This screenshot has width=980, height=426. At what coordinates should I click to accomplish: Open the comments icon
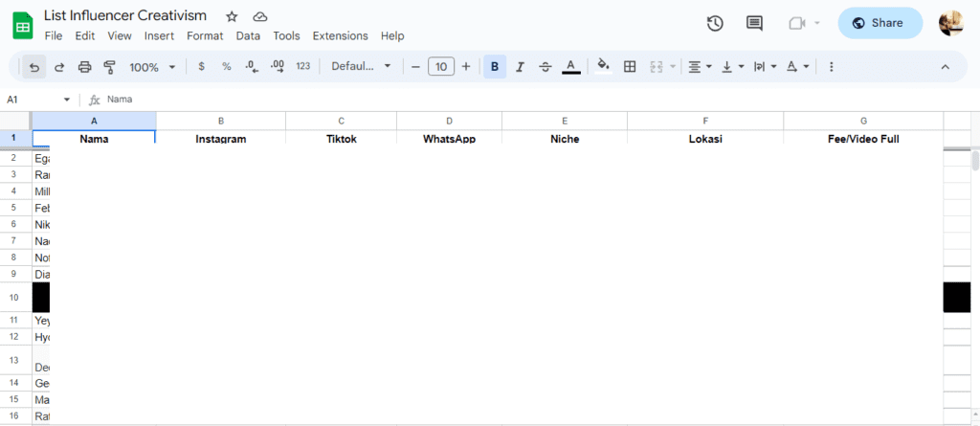[x=755, y=24]
